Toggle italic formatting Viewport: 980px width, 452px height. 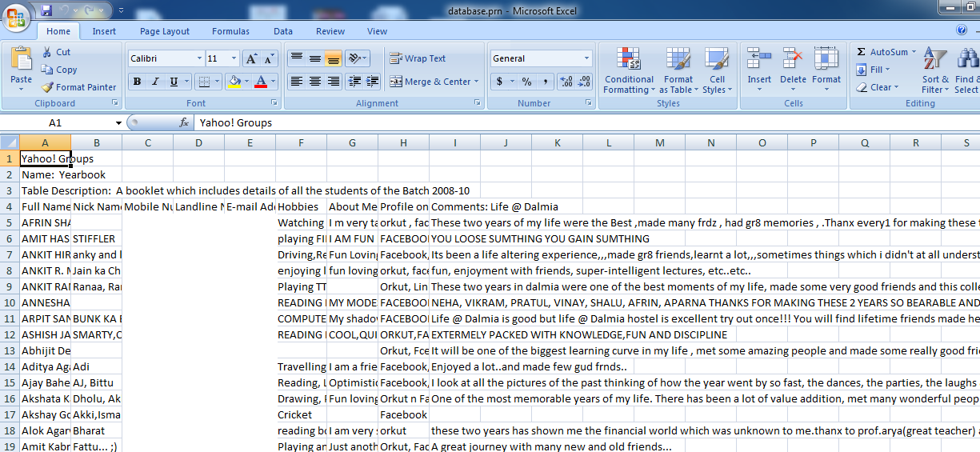[x=156, y=82]
